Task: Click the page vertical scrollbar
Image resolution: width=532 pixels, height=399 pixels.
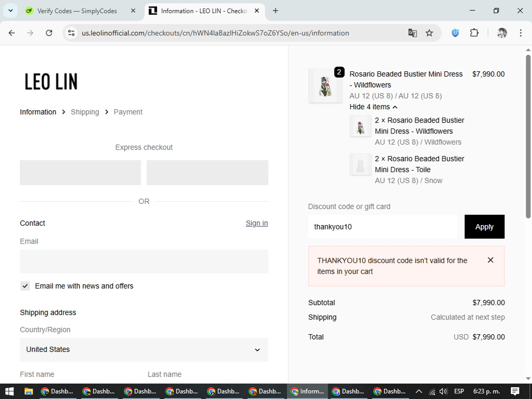Action: 528,137
